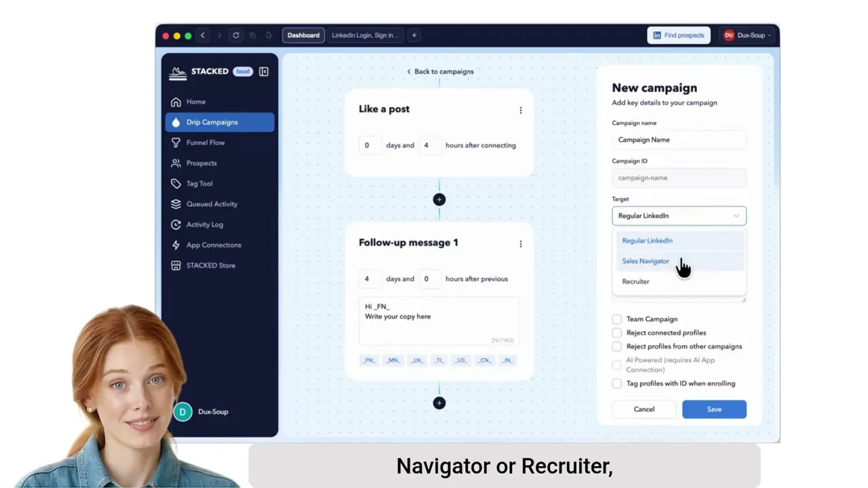The height and width of the screenshot is (488, 868).
Task: Click the 29/7900 character counter
Action: (x=502, y=340)
